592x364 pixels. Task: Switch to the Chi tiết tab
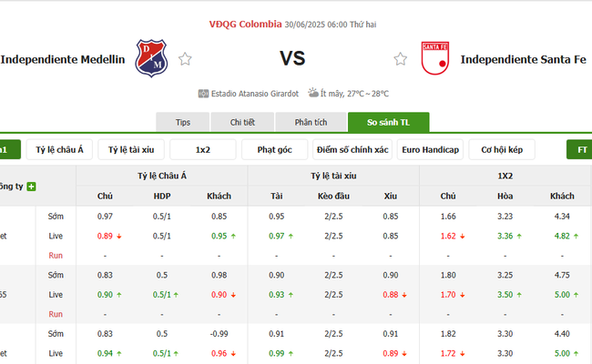click(x=242, y=122)
